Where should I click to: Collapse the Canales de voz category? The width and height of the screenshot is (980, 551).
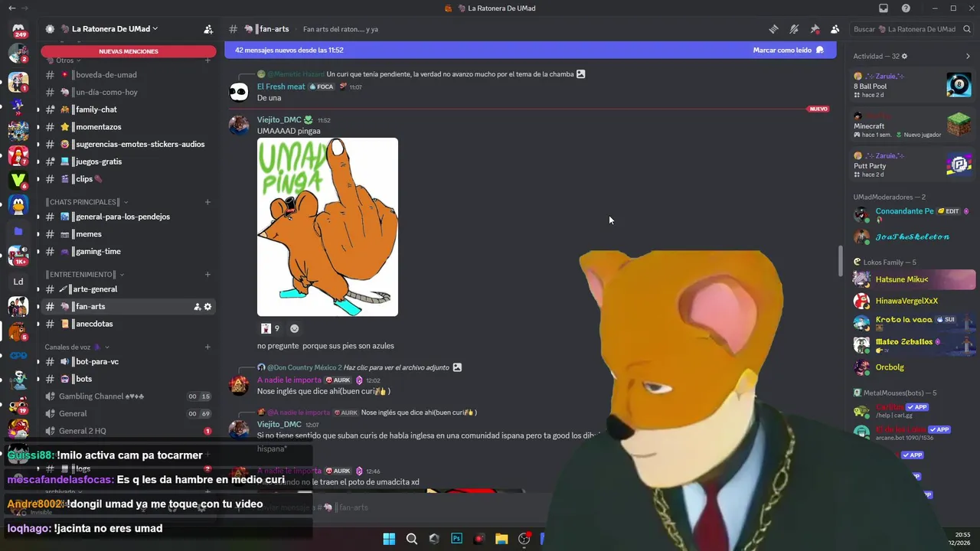pyautogui.click(x=77, y=347)
